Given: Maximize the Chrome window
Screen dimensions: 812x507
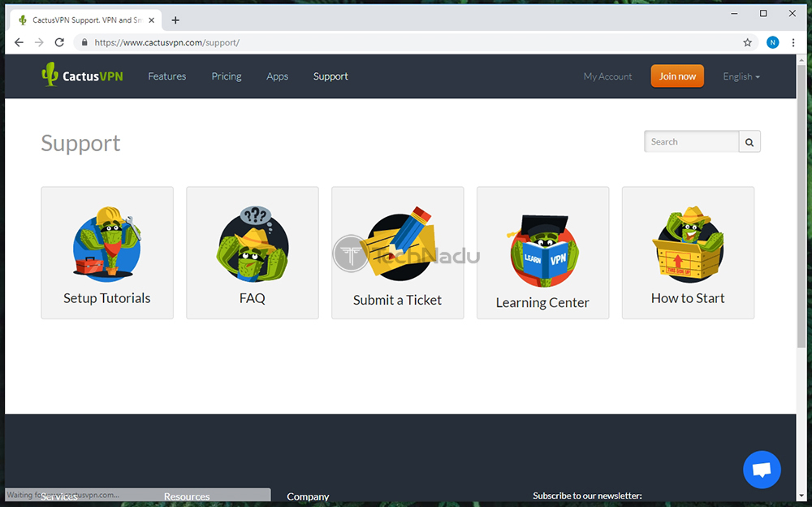Looking at the screenshot, I should click(763, 14).
